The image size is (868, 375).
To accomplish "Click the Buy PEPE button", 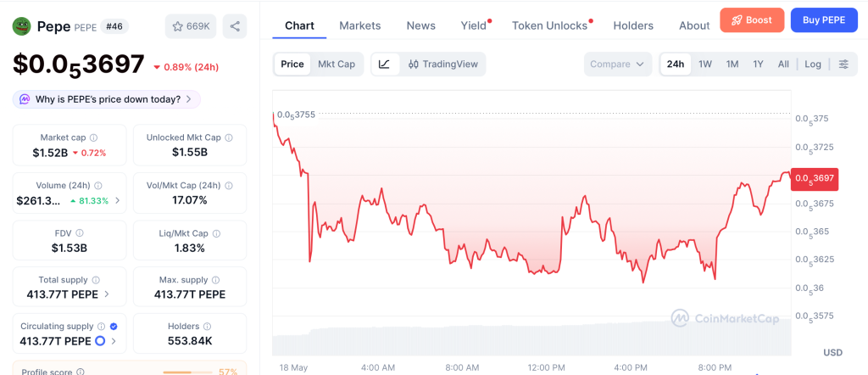I will (824, 20).
